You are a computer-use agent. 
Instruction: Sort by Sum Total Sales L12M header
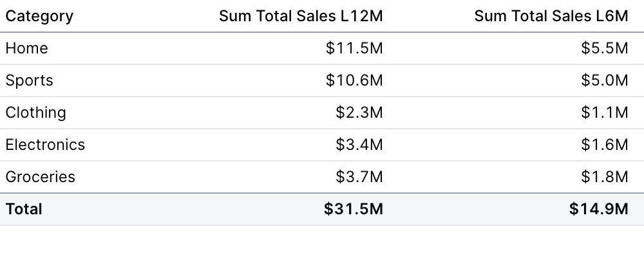pos(301,16)
